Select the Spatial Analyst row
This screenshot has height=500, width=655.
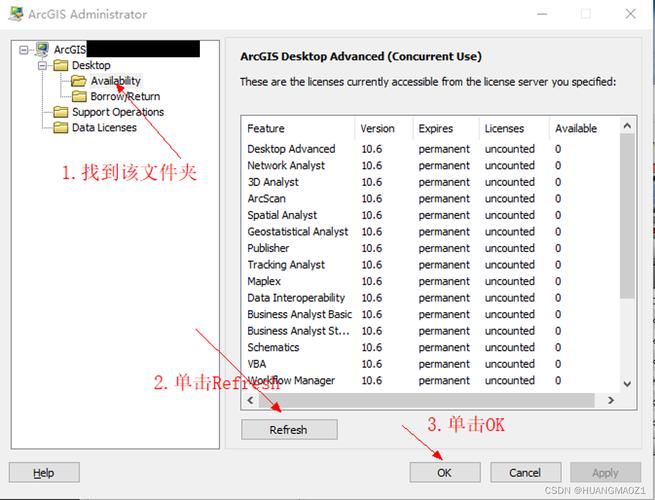coord(431,215)
